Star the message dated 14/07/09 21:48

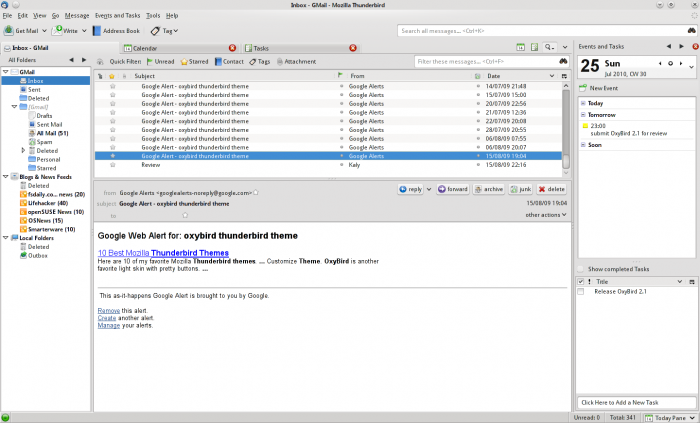tap(112, 86)
